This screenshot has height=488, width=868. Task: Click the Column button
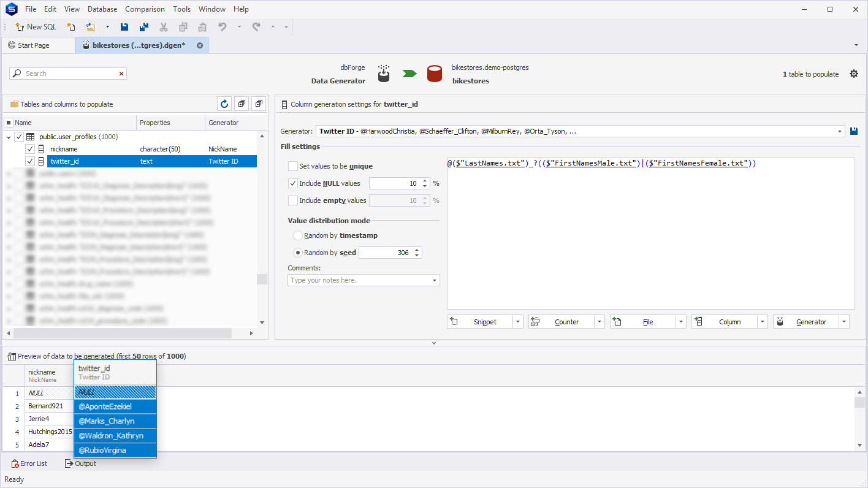click(x=724, y=322)
